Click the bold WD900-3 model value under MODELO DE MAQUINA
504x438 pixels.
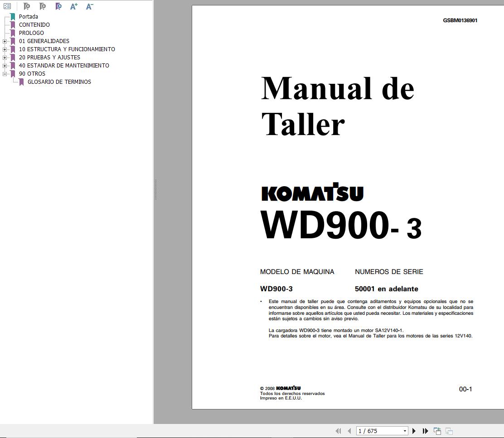pyautogui.click(x=276, y=289)
